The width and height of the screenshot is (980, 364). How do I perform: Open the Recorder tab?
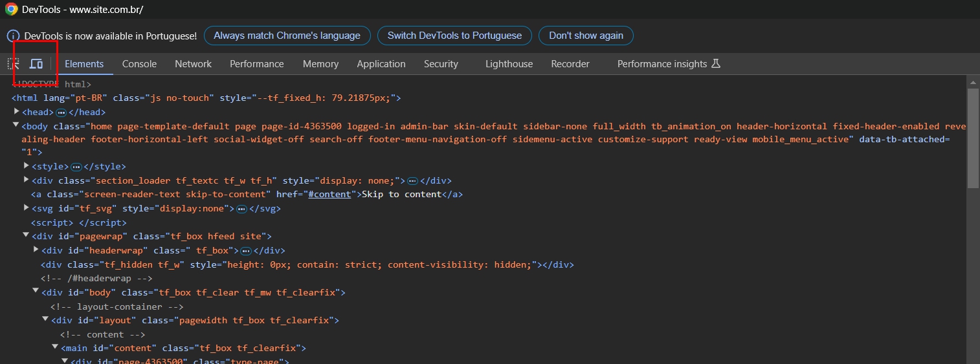click(x=570, y=64)
